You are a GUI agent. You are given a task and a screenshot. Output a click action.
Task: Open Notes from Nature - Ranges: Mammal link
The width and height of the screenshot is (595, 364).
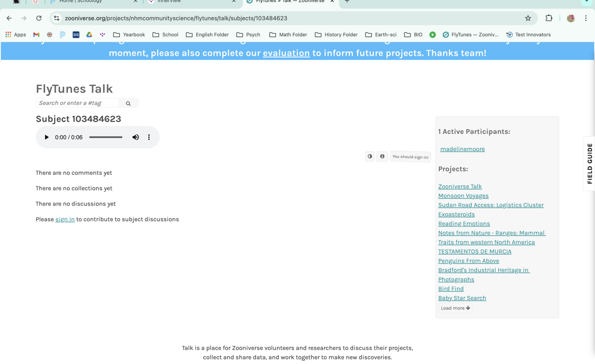tap(492, 238)
